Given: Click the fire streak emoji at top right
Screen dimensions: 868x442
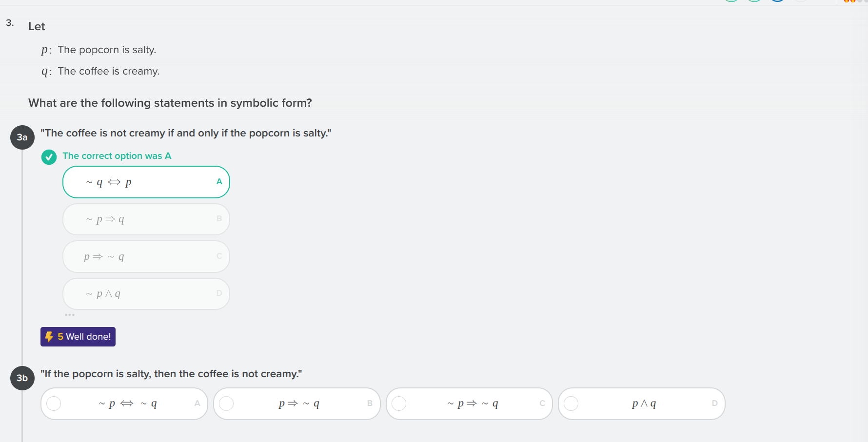Looking at the screenshot, I should [x=847, y=2].
